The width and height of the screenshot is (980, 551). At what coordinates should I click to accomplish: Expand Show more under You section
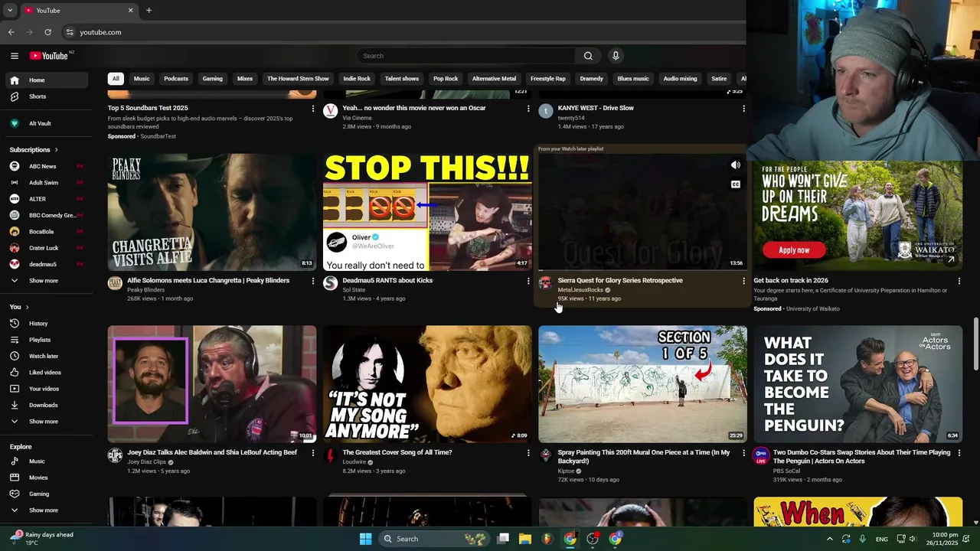(46, 422)
